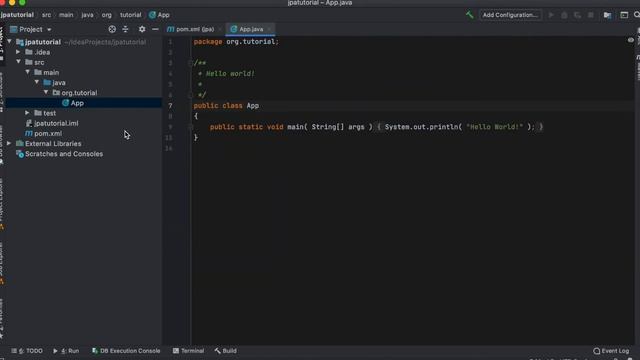This screenshot has height=360, width=640.
Task: Click the window layout icon in toolbar
Action: click(x=624, y=15)
